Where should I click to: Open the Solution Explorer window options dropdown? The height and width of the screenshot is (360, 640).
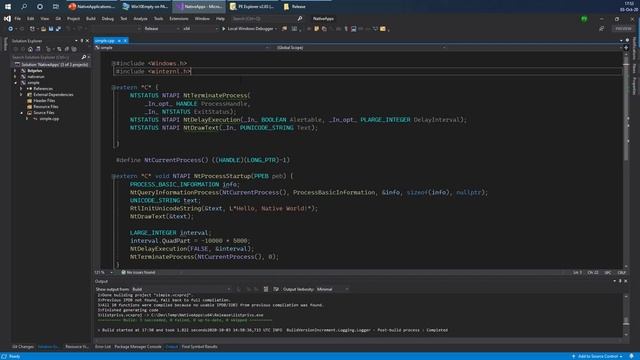point(76,41)
